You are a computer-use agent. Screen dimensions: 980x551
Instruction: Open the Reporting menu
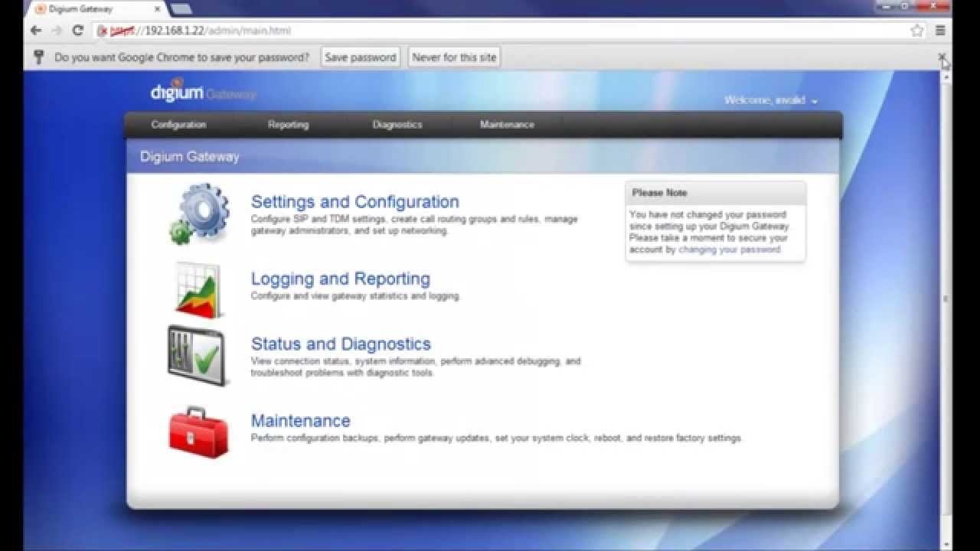[x=288, y=124]
